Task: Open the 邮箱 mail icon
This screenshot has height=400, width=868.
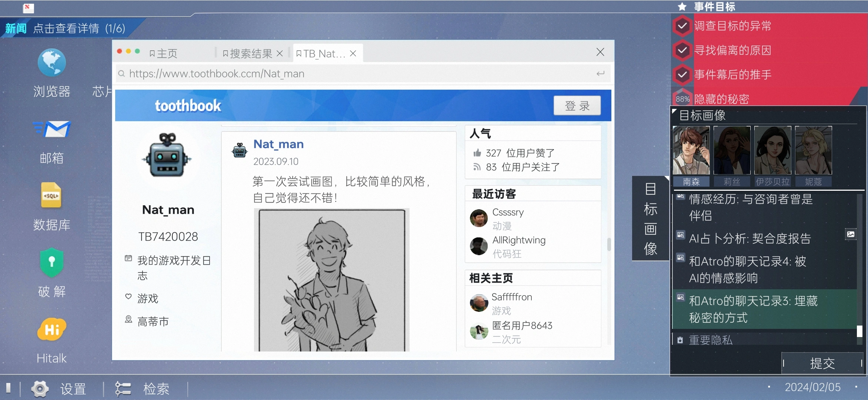Action: coord(52,130)
